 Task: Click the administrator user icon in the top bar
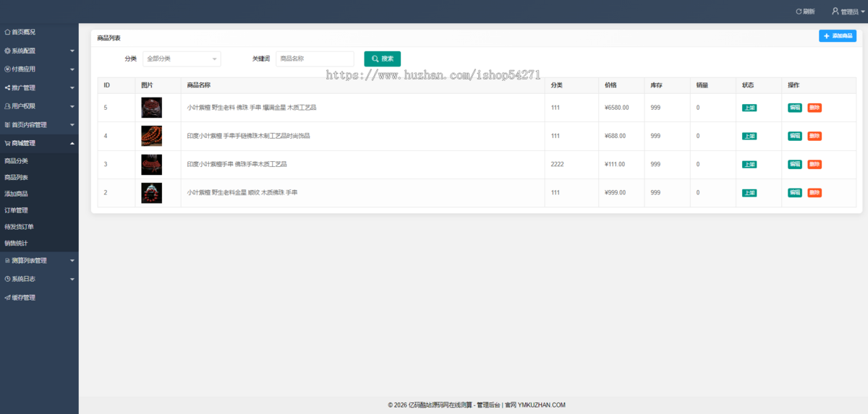coord(835,12)
